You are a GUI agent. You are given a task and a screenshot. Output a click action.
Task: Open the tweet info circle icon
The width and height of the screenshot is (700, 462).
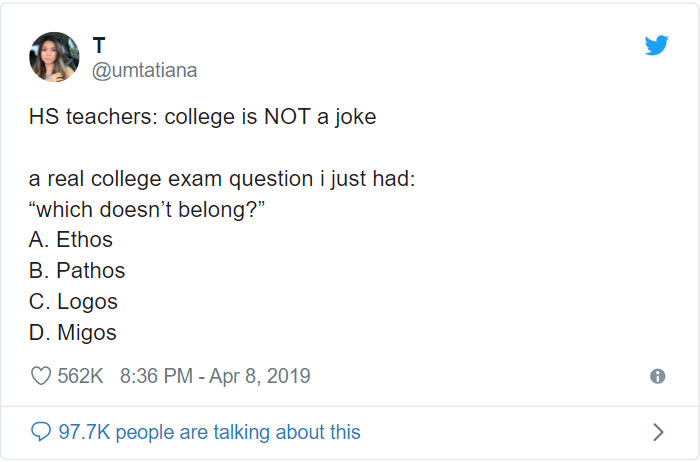(x=657, y=377)
